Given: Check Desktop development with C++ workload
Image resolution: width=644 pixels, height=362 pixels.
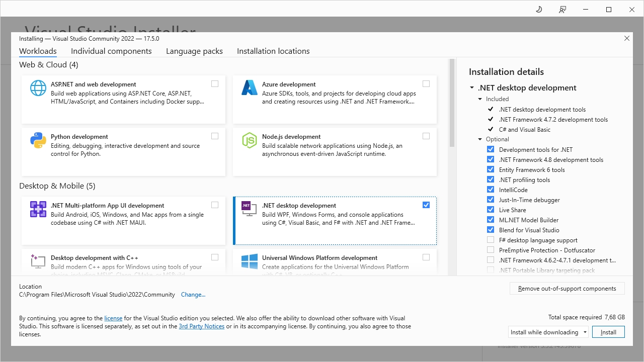Looking at the screenshot, I should [x=215, y=257].
